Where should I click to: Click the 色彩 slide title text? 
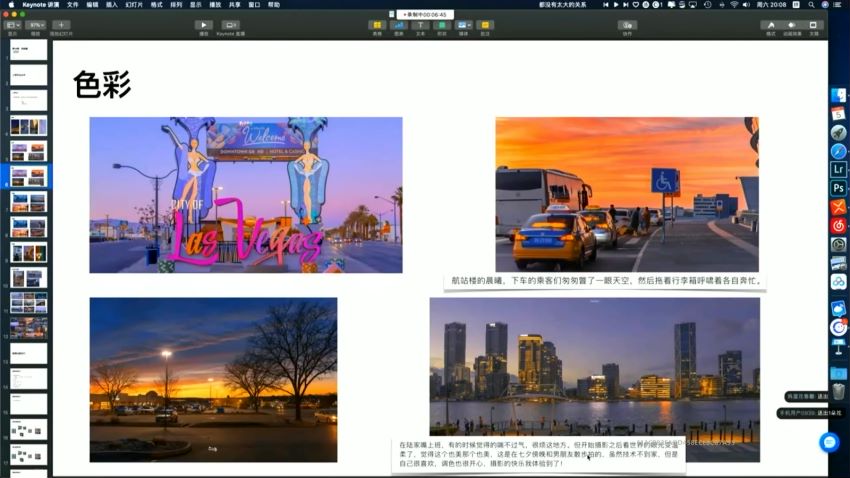(102, 85)
